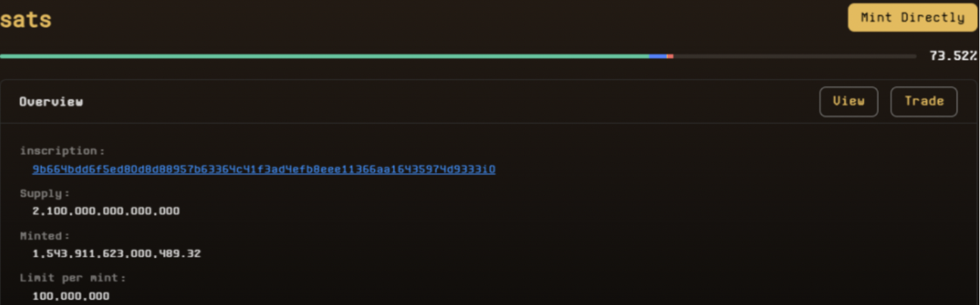Click the unfilled gray part of progress bar
The height and width of the screenshot is (305, 980).
(795, 56)
